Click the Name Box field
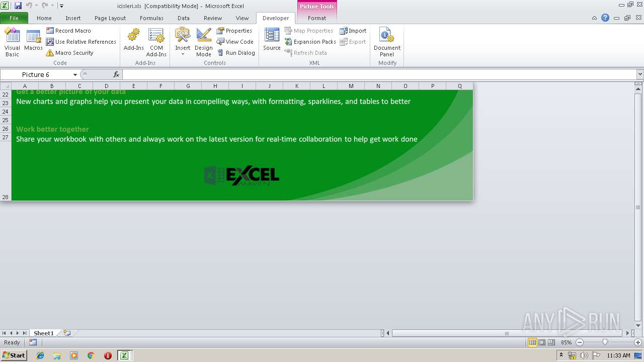 click(36, 74)
